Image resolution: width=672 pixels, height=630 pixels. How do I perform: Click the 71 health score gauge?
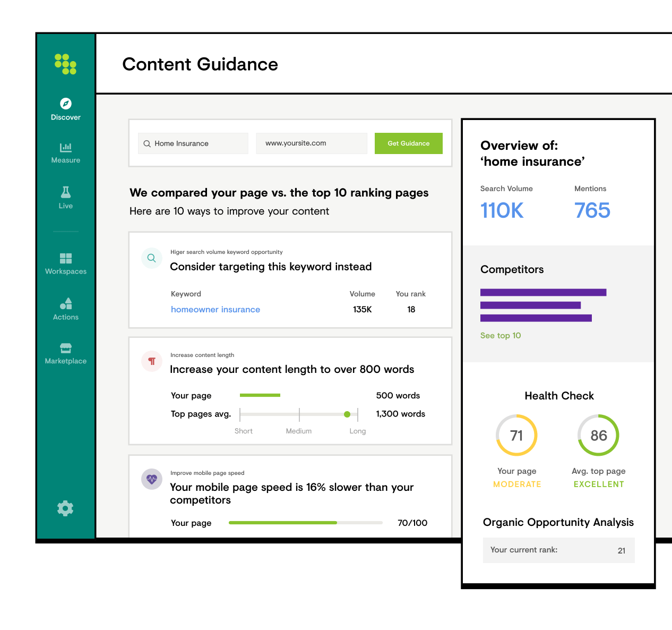[516, 436]
